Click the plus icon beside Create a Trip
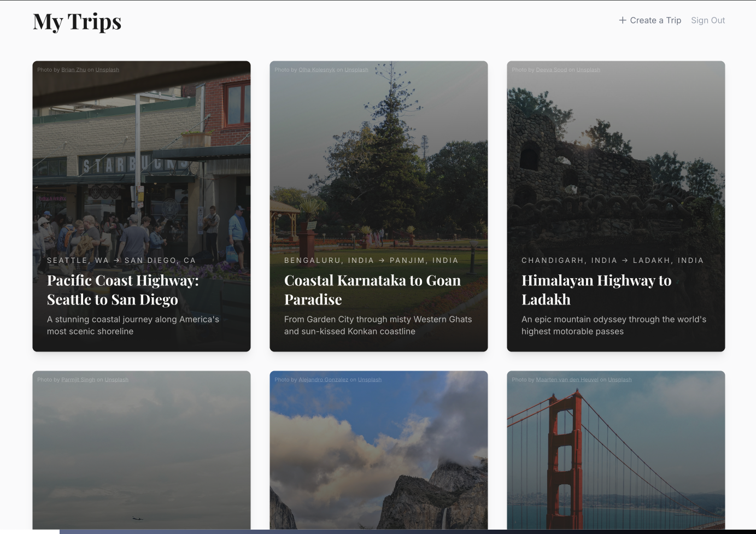The image size is (756, 534). [622, 20]
